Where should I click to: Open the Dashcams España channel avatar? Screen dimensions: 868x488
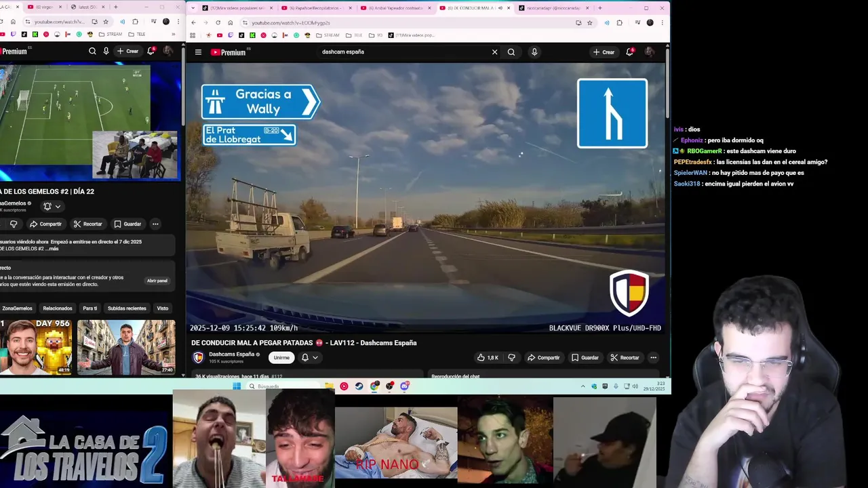tap(199, 357)
